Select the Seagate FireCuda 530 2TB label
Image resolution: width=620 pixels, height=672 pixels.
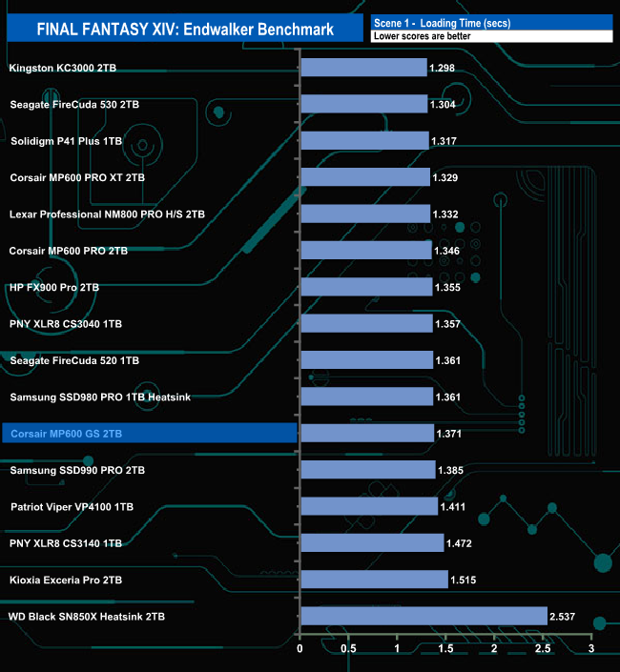coord(74,104)
